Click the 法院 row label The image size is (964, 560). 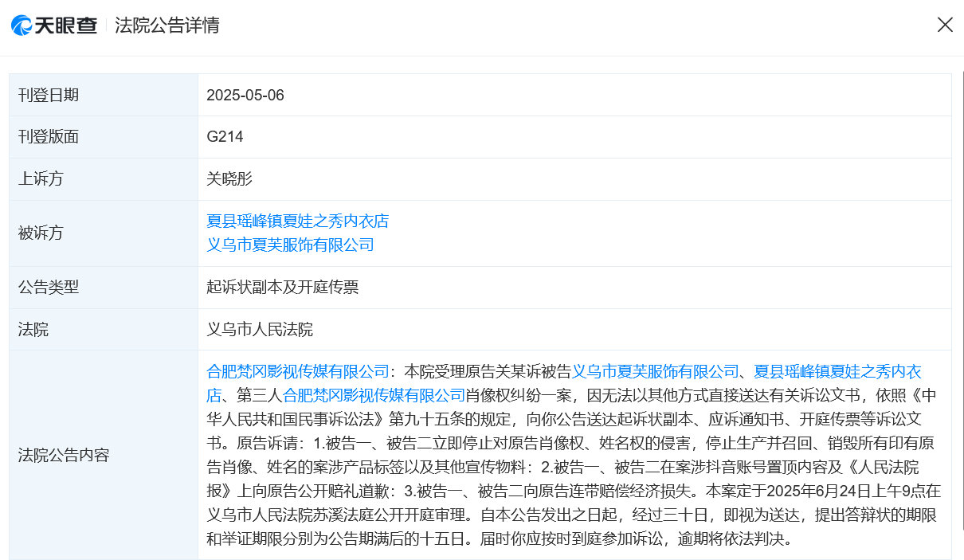pyautogui.click(x=33, y=329)
